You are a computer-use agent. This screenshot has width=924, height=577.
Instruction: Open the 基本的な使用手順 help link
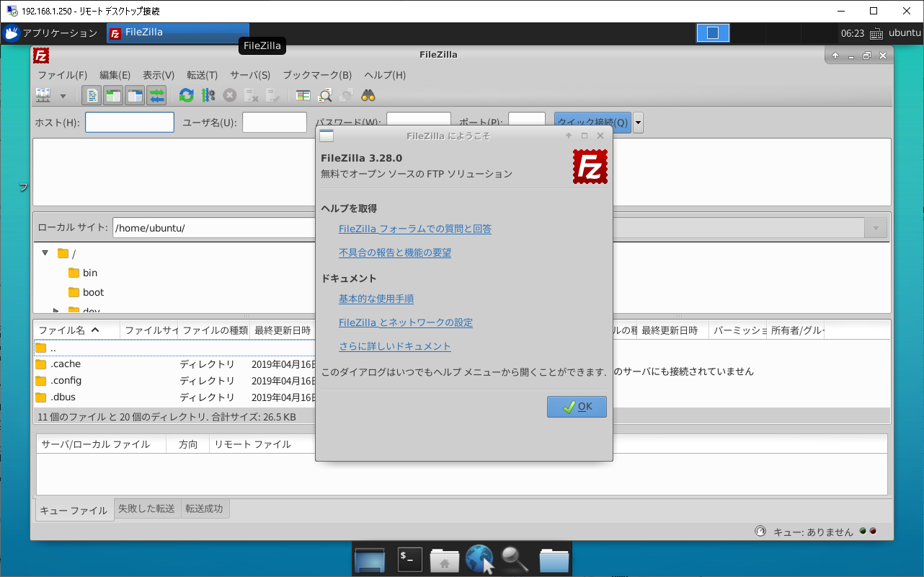pos(377,298)
